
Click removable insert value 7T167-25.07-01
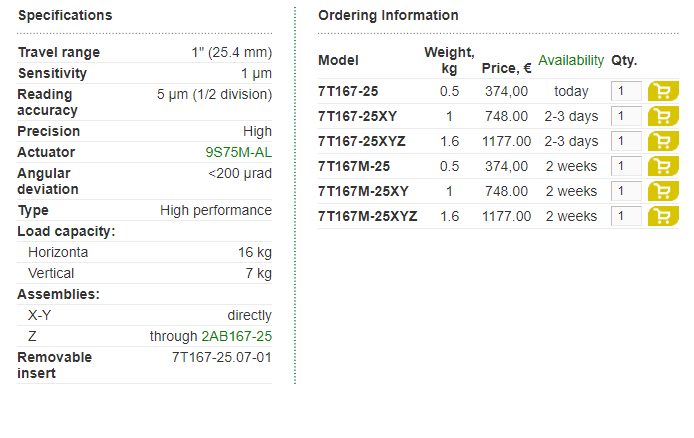pos(221,357)
